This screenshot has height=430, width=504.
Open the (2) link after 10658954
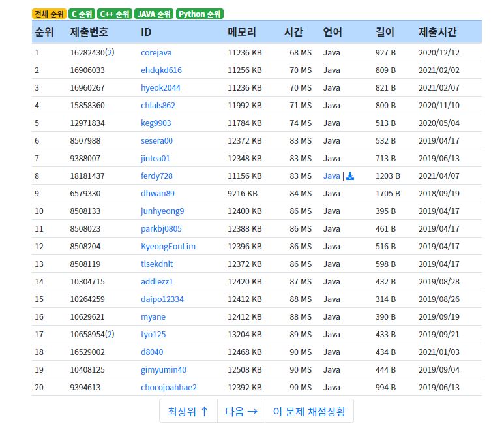tap(110, 335)
